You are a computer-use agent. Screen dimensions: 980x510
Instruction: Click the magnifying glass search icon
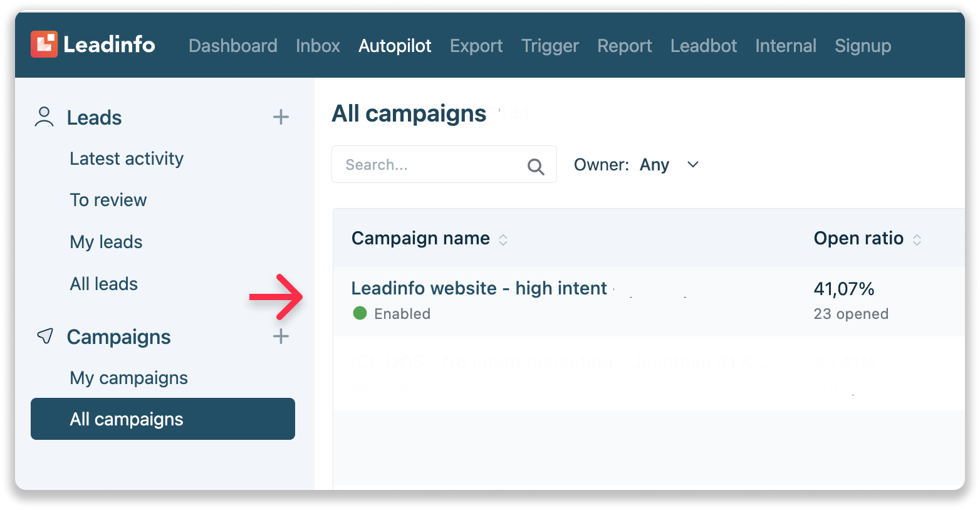[x=535, y=165]
